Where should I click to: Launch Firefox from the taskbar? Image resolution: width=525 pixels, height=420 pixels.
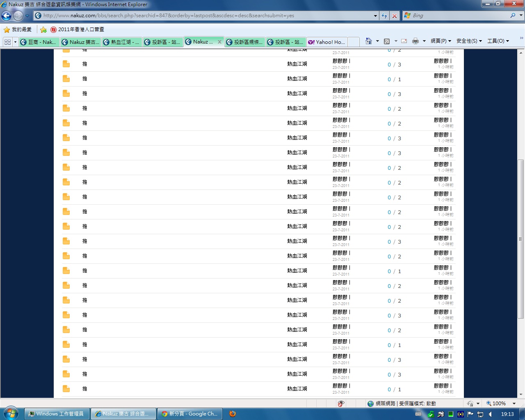[233, 414]
